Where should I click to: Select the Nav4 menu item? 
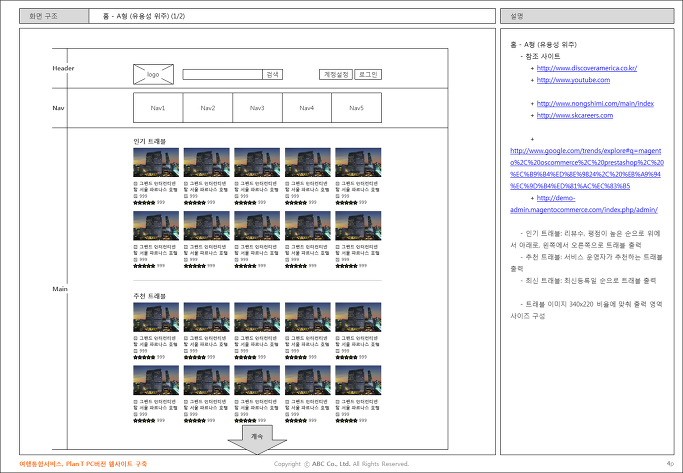coord(307,108)
